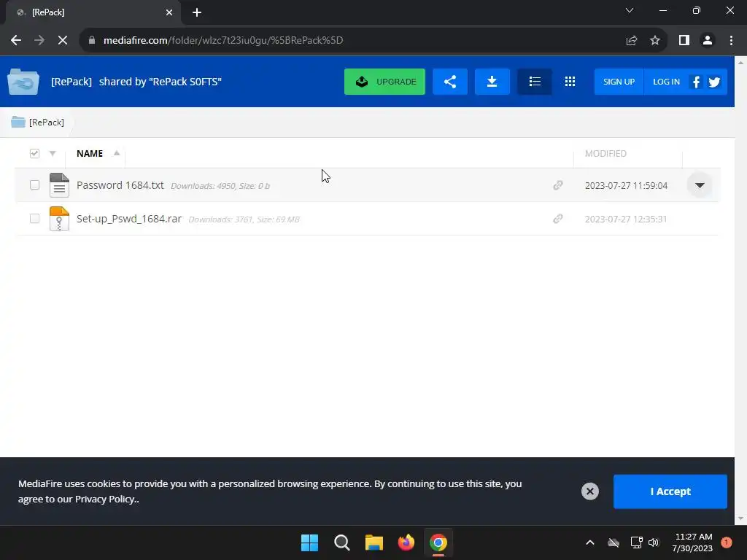The height and width of the screenshot is (560, 747).
Task: Sort by NAME column arrow
Action: click(x=116, y=153)
